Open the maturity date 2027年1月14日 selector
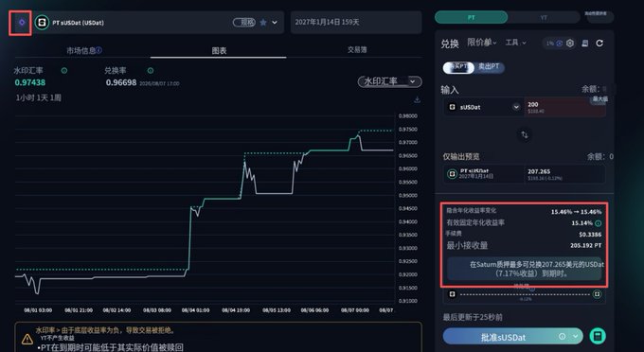This screenshot has height=352, width=644. pyautogui.click(x=356, y=22)
